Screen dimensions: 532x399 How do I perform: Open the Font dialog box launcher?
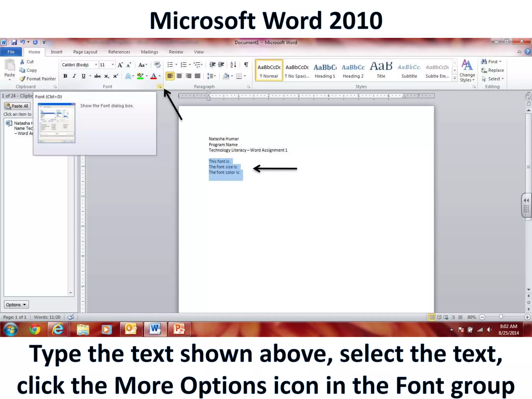[160, 87]
